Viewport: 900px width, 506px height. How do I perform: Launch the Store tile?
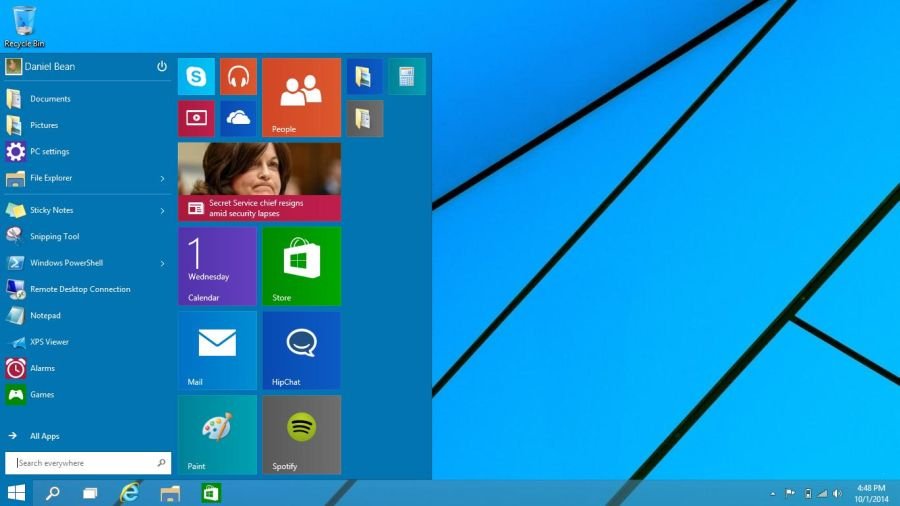click(x=301, y=266)
